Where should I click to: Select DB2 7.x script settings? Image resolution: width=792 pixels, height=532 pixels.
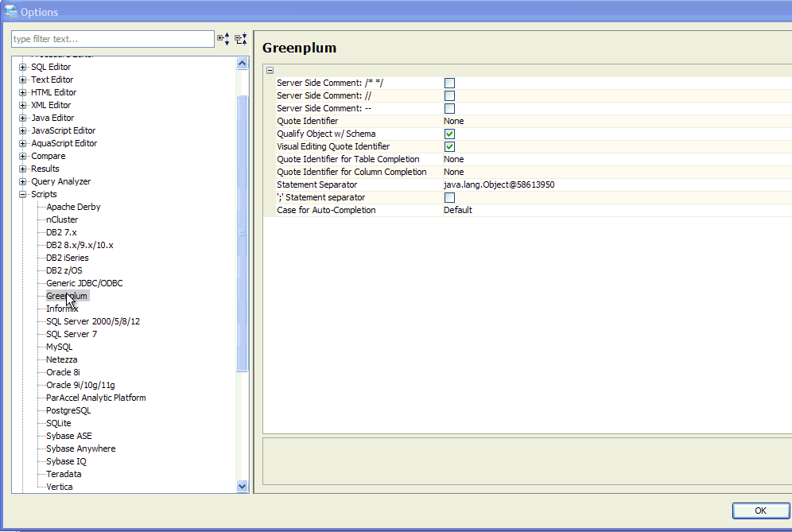[x=61, y=232]
